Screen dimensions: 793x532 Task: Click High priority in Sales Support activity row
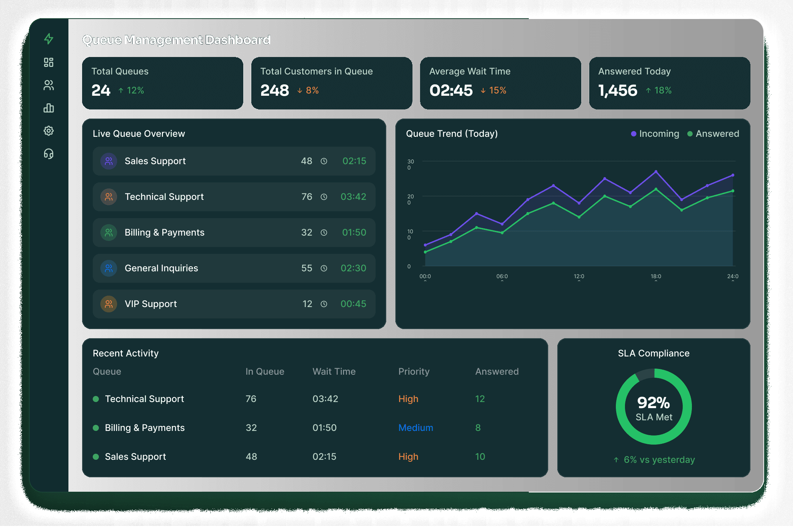(408, 457)
